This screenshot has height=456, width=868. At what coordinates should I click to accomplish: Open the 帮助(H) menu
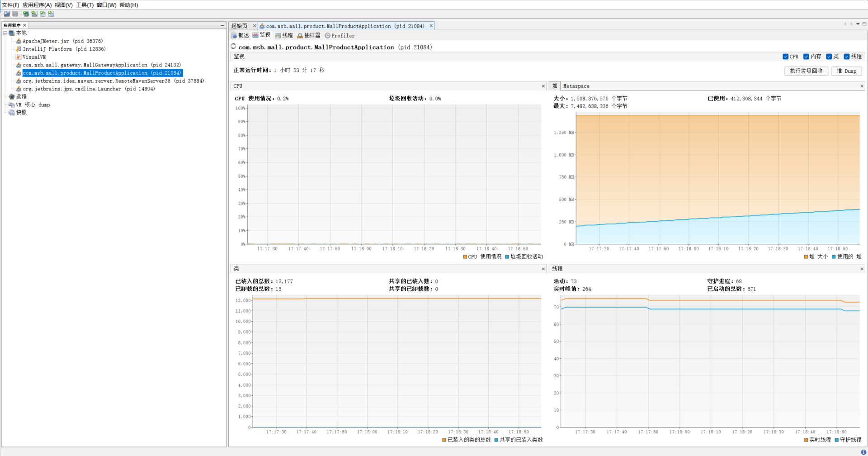pos(129,5)
